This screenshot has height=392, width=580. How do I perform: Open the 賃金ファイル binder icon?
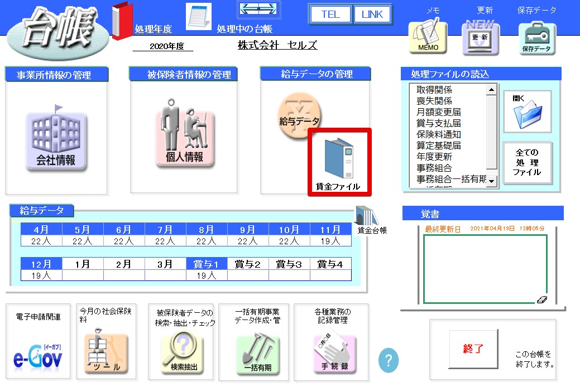pyautogui.click(x=339, y=162)
